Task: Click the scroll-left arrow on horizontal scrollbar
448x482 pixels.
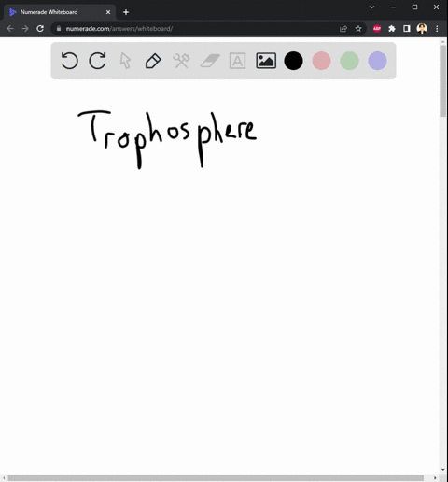Action: click(4, 478)
